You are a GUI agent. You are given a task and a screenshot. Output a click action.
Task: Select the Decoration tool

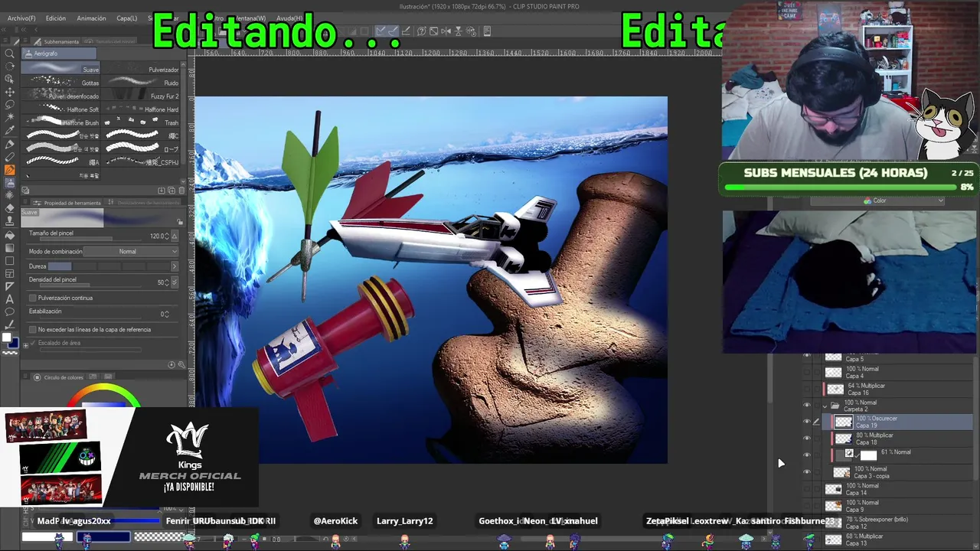10,195
